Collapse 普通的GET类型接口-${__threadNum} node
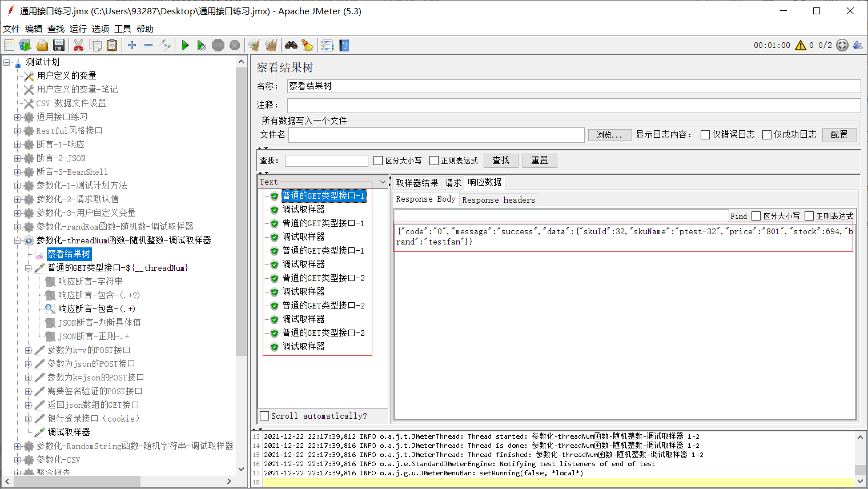This screenshot has width=868, height=489. point(28,268)
